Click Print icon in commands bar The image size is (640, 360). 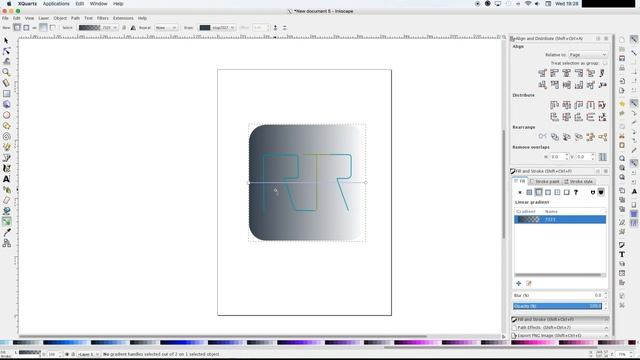point(622,68)
